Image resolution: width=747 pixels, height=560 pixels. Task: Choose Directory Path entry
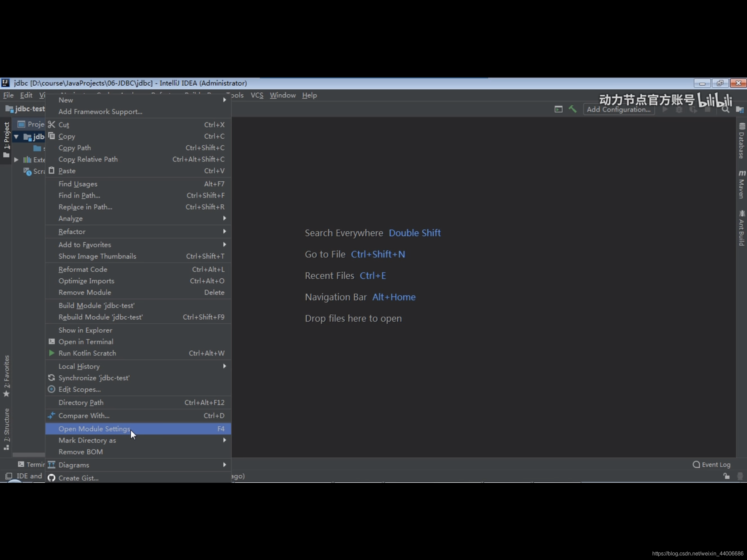point(138,402)
